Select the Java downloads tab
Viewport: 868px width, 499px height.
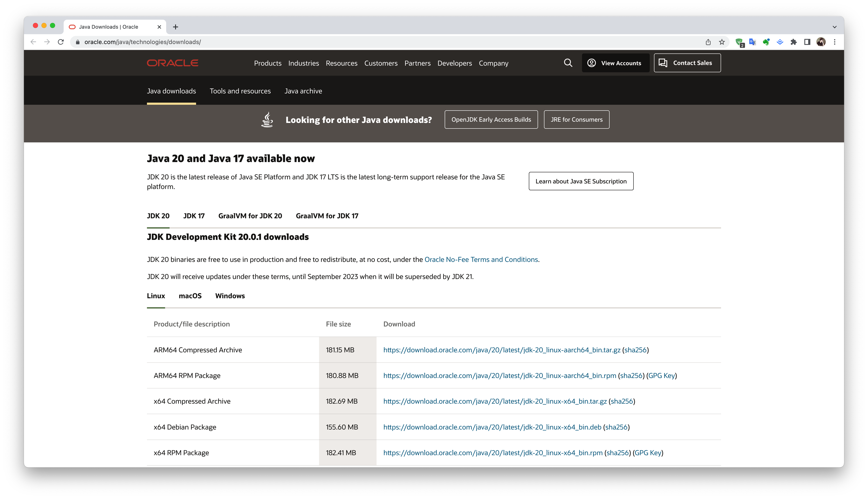click(x=171, y=91)
